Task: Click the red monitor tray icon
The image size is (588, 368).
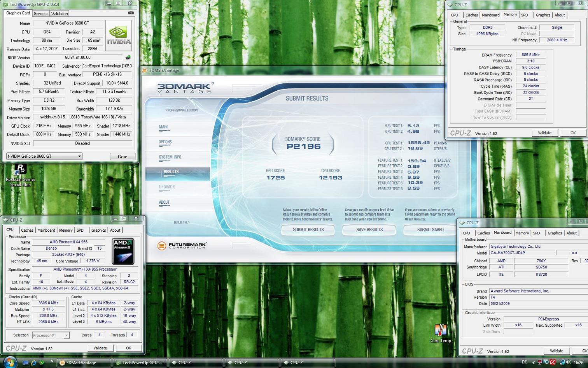Action: 540,363
